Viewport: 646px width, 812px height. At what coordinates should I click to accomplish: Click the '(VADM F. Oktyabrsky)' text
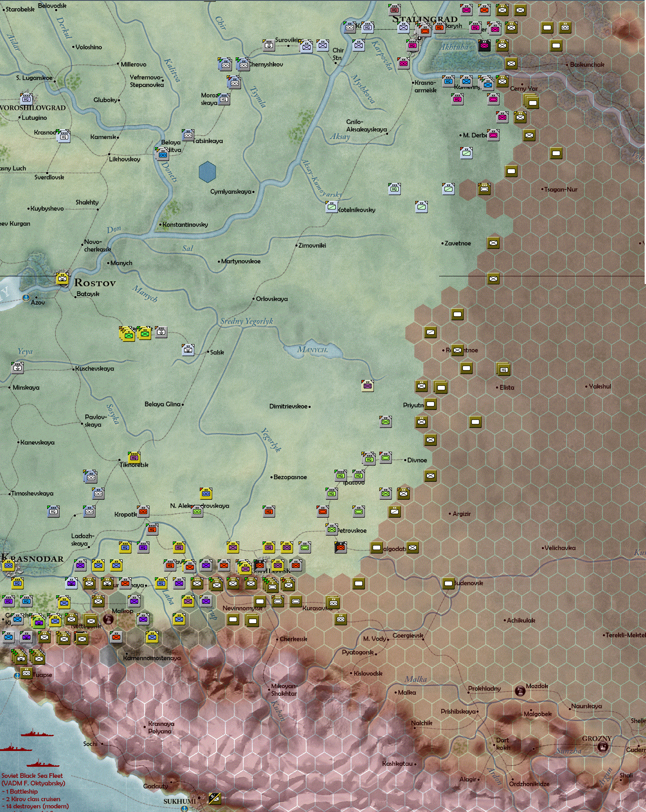[33, 783]
